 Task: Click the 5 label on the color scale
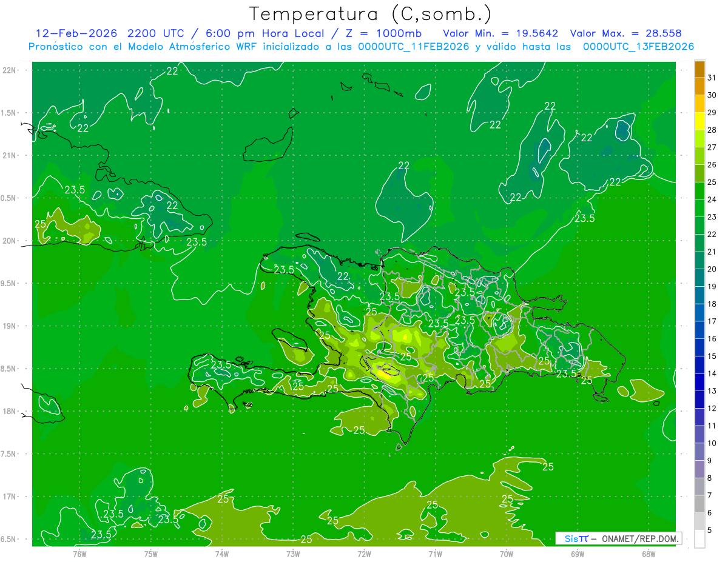tap(710, 530)
